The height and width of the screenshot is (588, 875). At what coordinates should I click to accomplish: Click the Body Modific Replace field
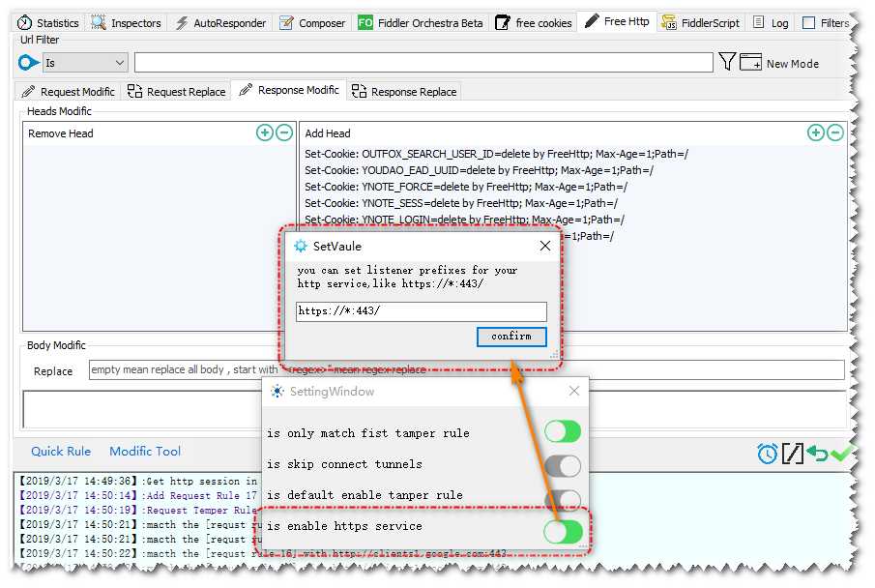click(x=467, y=369)
